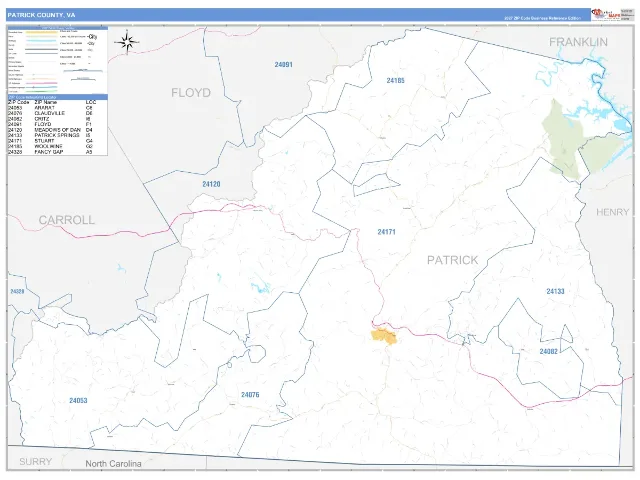Image resolution: width=640 pixels, height=480 pixels.
Task: Click the SURRY county label
Action: coord(36,462)
